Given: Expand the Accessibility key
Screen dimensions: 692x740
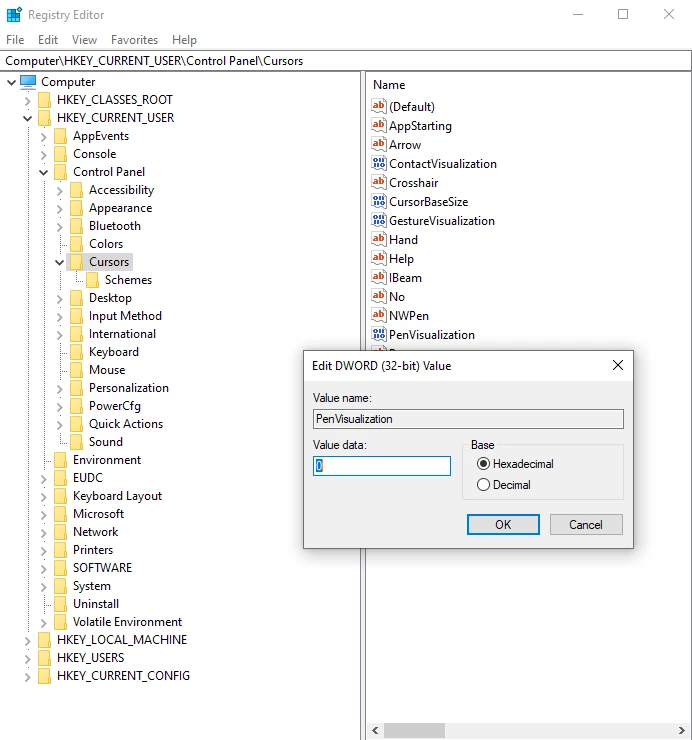Looking at the screenshot, I should tap(59, 191).
